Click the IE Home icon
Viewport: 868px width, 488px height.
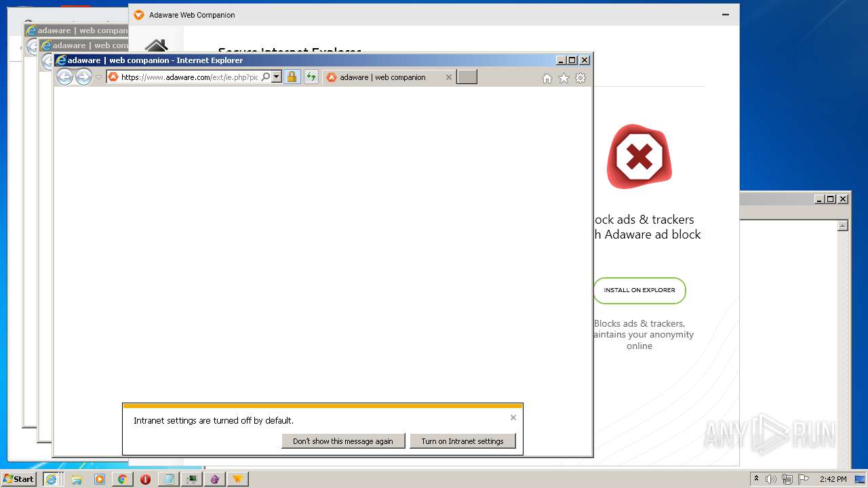click(547, 78)
